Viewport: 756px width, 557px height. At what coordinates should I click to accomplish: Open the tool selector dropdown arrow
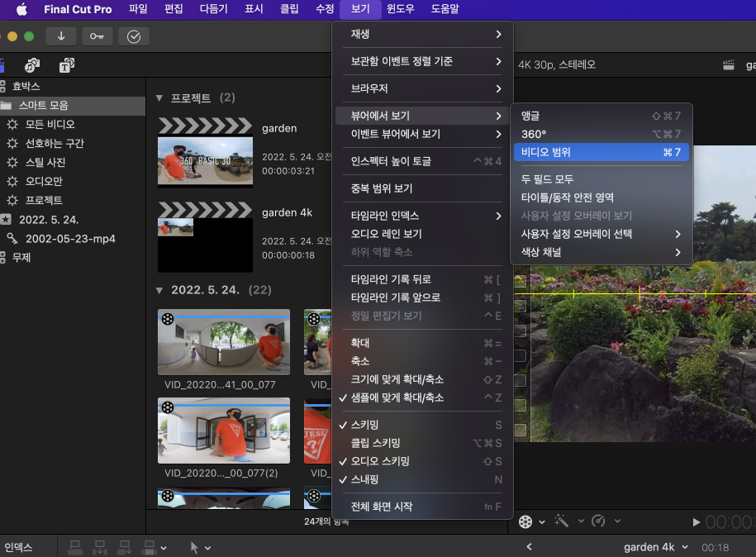[208, 548]
